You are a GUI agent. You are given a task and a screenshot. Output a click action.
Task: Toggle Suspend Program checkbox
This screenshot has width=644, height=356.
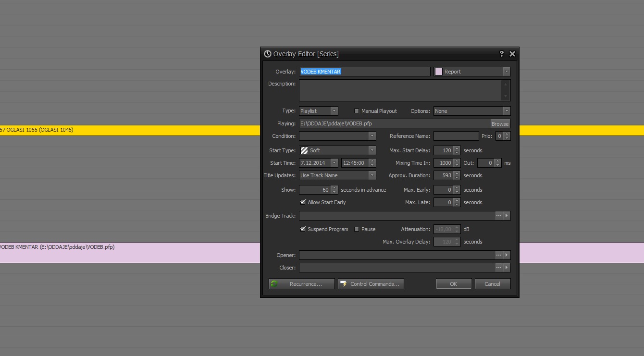pos(303,229)
